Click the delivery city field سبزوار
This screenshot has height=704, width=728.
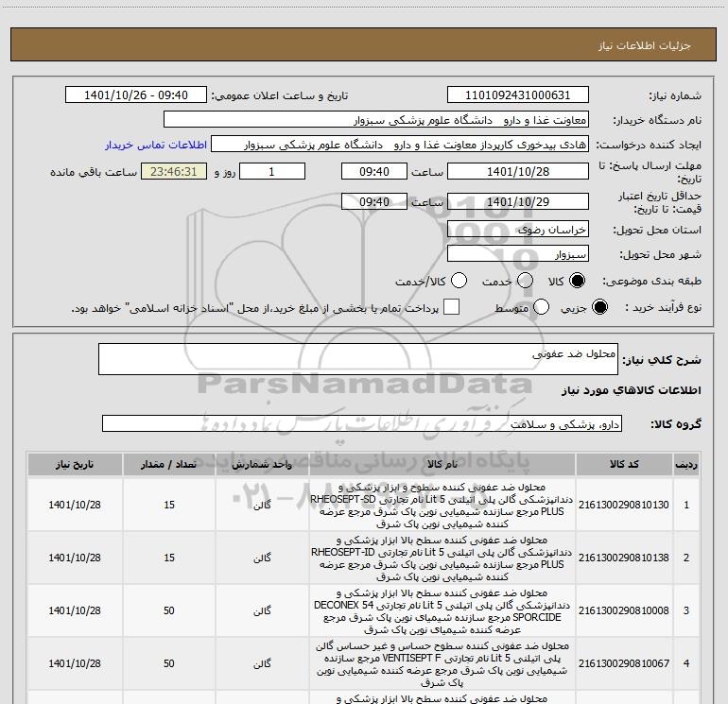point(518,254)
